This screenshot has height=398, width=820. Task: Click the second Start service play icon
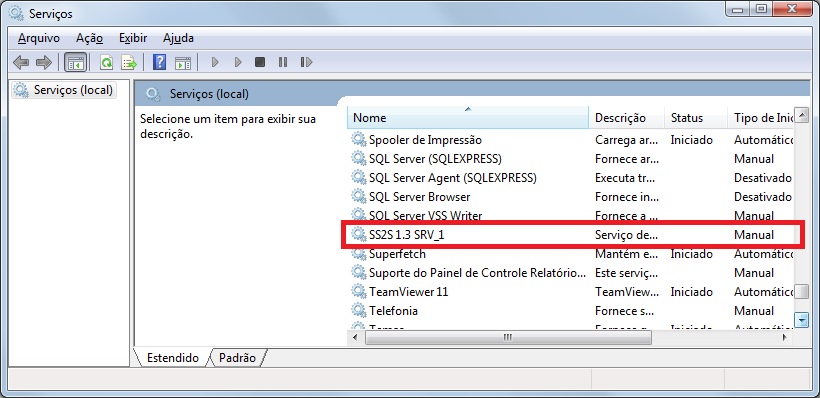pyautogui.click(x=238, y=63)
